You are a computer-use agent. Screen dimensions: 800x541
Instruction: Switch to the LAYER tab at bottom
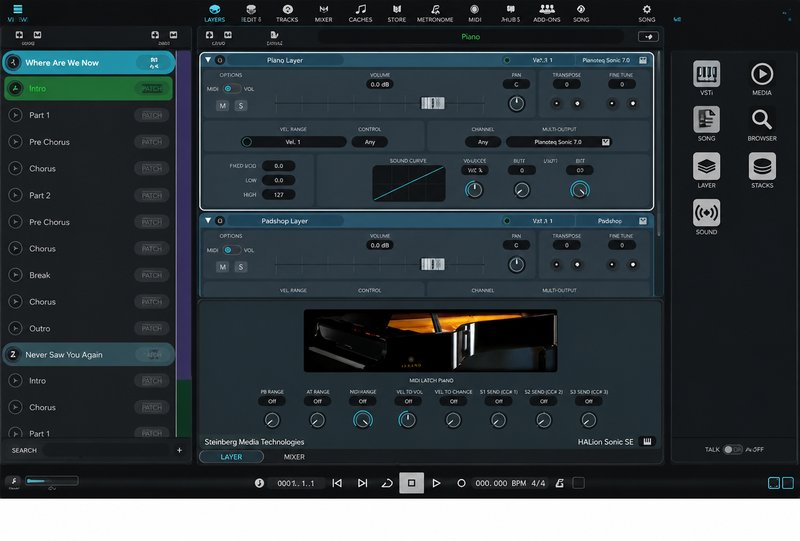[x=231, y=457]
